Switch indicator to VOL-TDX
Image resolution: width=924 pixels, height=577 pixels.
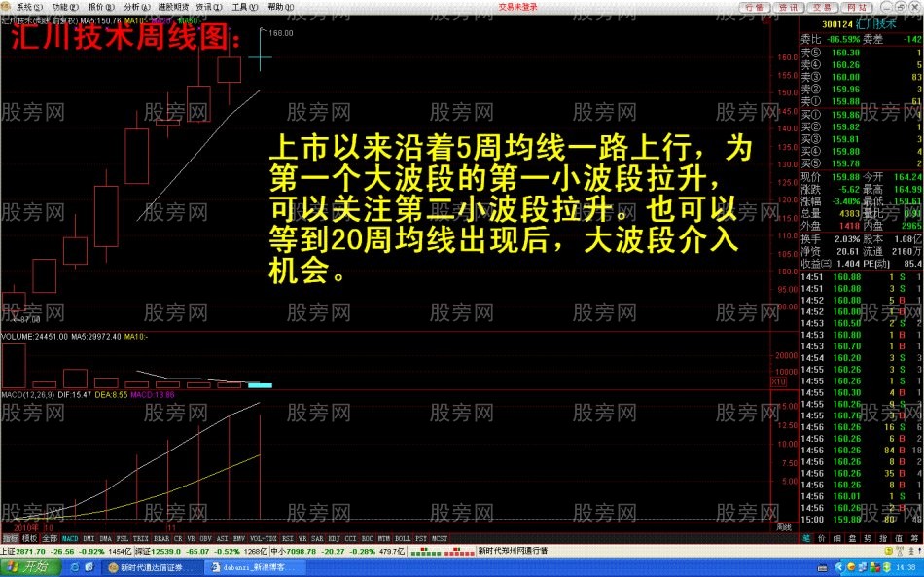tap(263, 538)
